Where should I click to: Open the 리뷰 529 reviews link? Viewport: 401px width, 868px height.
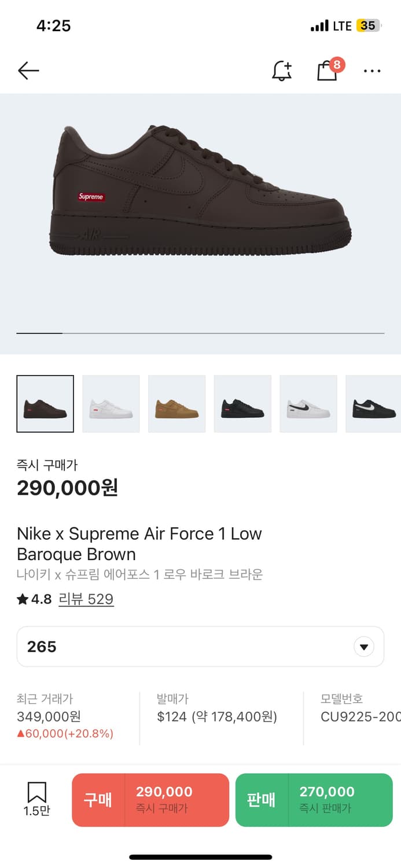(x=86, y=599)
